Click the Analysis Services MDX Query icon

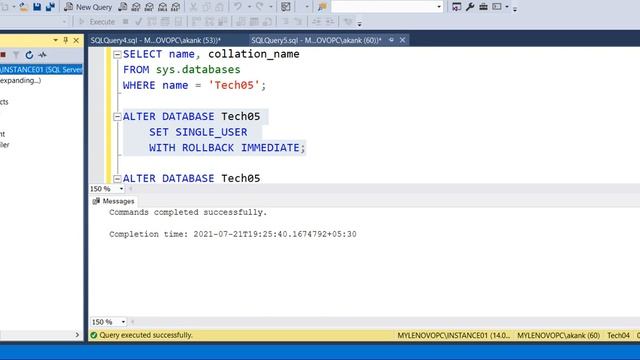pos(136,7)
